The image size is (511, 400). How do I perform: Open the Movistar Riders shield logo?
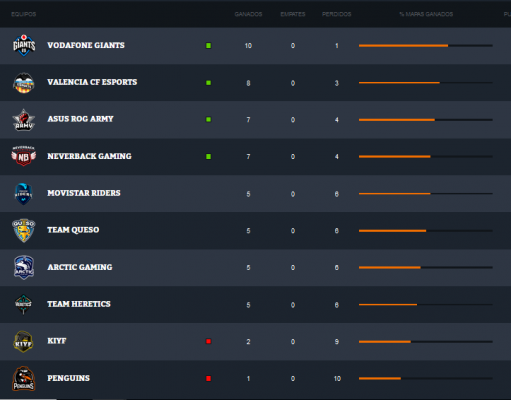[24, 193]
